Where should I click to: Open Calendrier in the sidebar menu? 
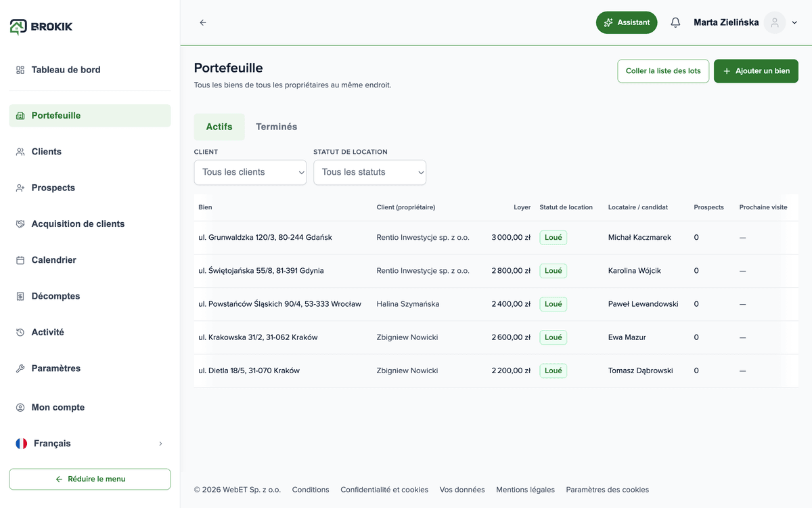coord(90,260)
